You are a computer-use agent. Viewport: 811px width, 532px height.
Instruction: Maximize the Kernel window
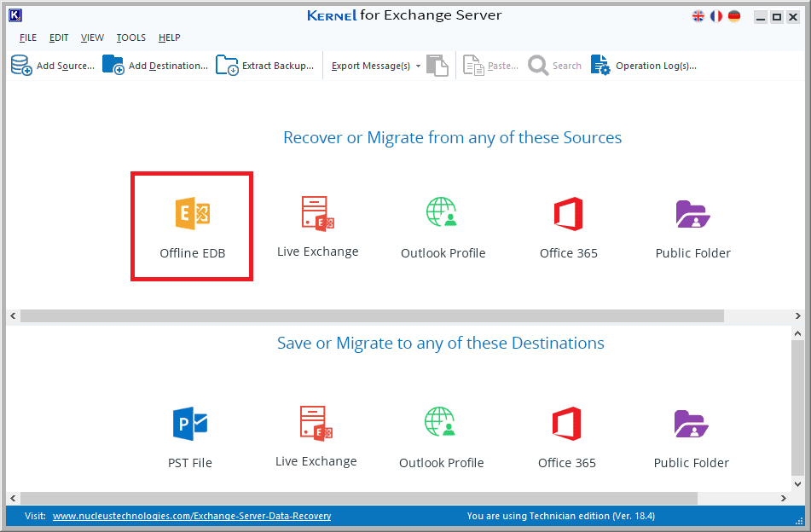[x=777, y=17]
